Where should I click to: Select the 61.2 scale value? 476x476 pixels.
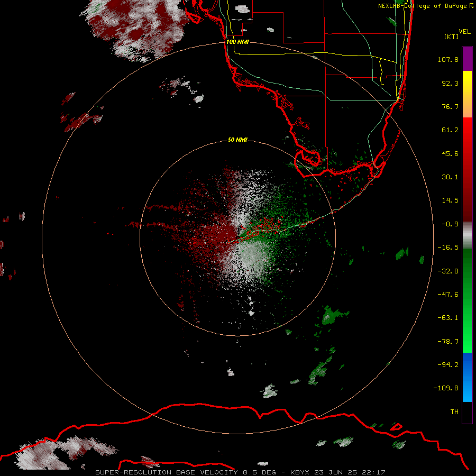pyautogui.click(x=450, y=130)
